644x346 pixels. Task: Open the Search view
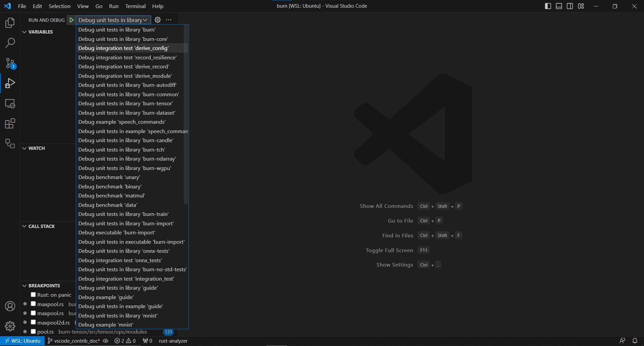10,43
